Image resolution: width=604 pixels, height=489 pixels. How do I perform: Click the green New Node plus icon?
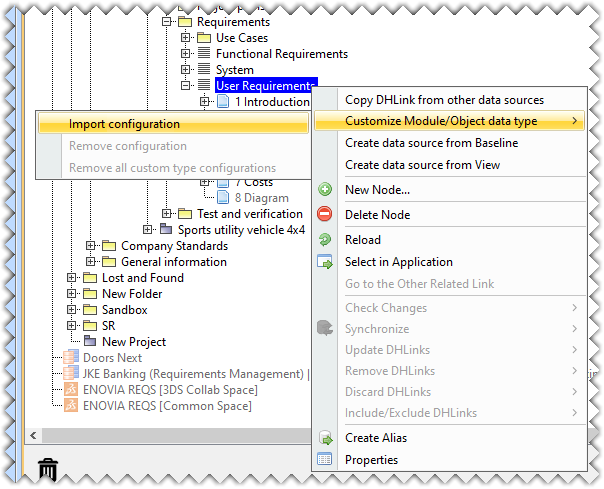pos(325,189)
